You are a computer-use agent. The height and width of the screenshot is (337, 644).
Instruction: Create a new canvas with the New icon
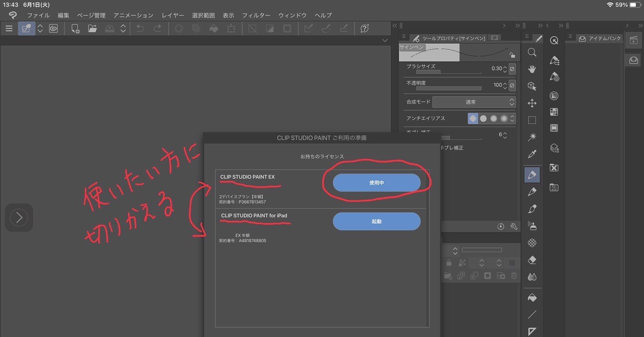pos(75,29)
